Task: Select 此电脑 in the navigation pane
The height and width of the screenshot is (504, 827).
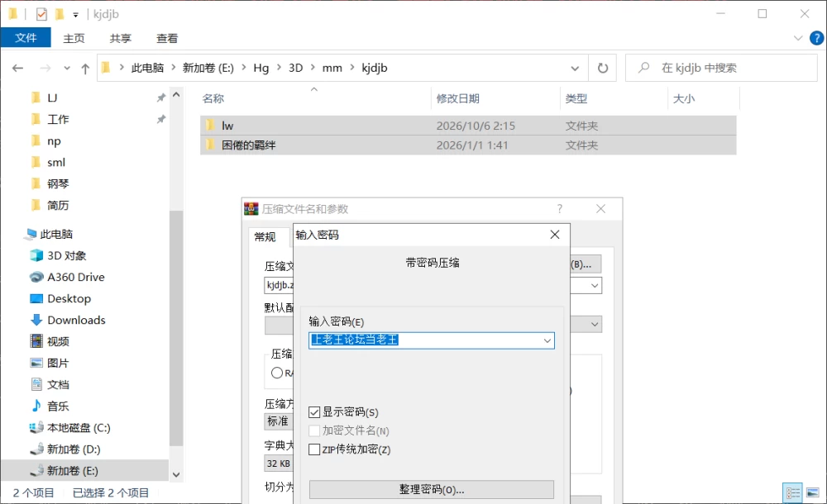Action: point(56,234)
